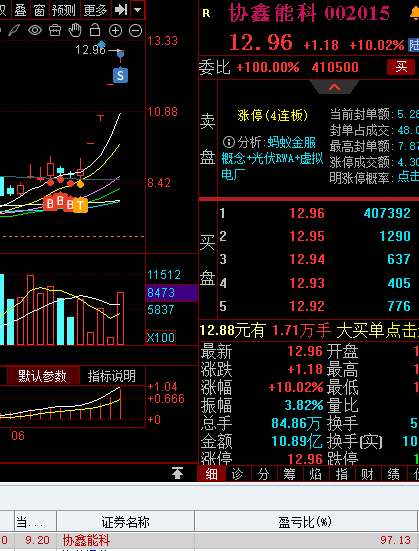The height and width of the screenshot is (551, 419).
Task: Zoom out with the minus circle
Action: point(135,31)
